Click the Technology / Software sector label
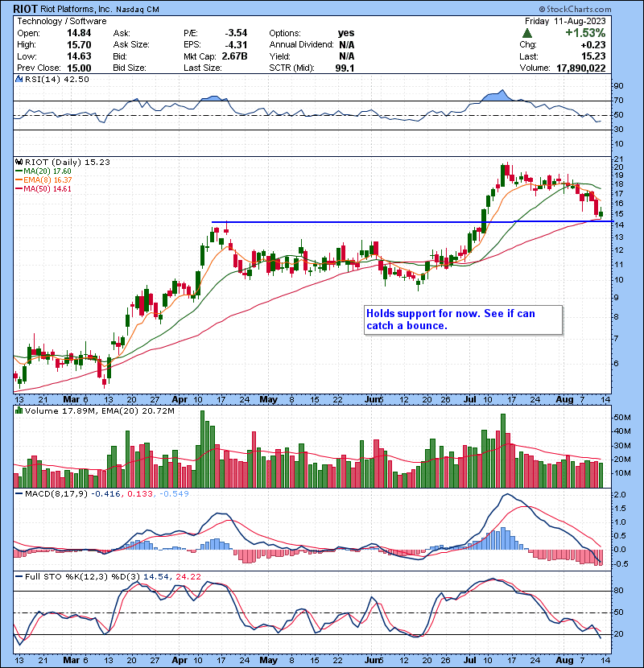Screen dimensions: 644x668 point(62,21)
